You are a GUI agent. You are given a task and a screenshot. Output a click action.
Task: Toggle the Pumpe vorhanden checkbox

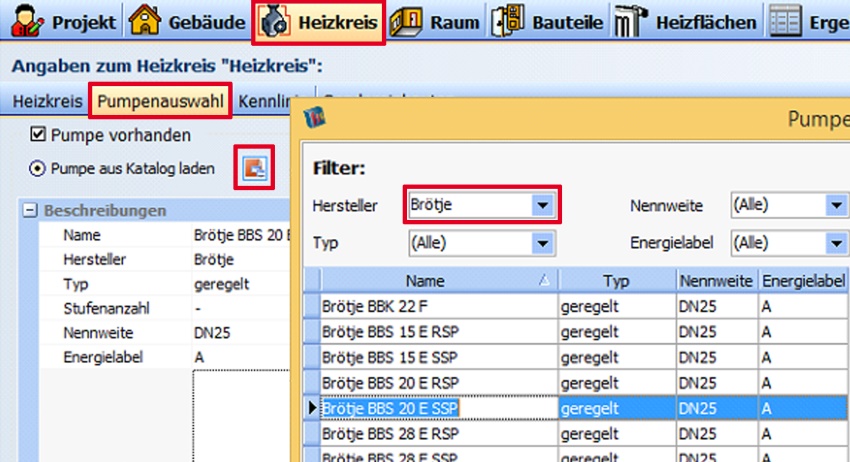pyautogui.click(x=38, y=134)
